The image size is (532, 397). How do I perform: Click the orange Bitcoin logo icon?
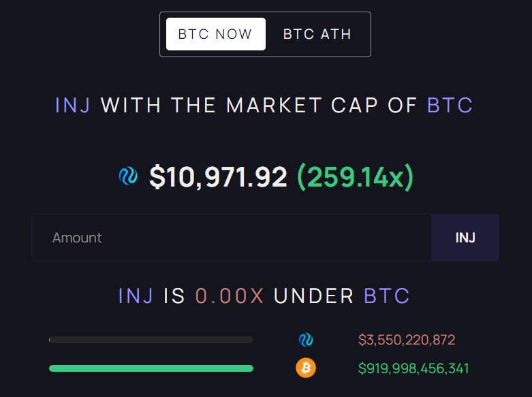(x=306, y=368)
